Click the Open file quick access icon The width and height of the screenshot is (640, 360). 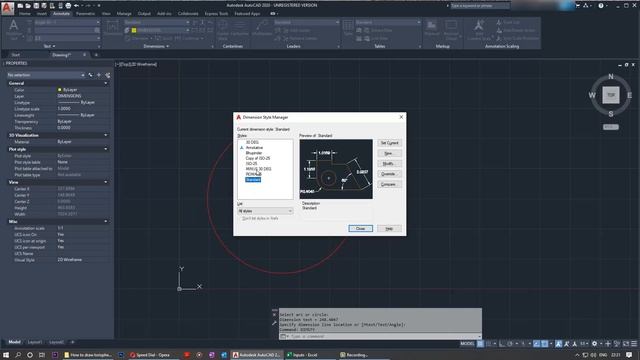28,6
